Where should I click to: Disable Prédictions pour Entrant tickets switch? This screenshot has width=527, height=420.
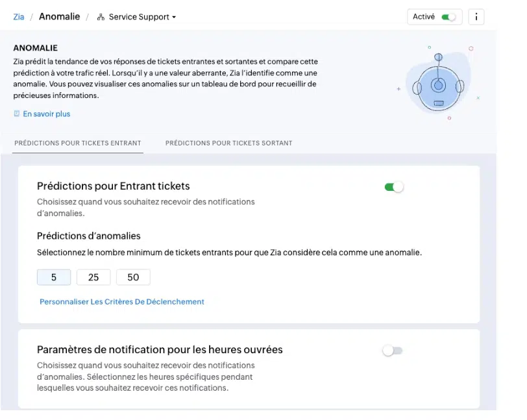pos(393,187)
